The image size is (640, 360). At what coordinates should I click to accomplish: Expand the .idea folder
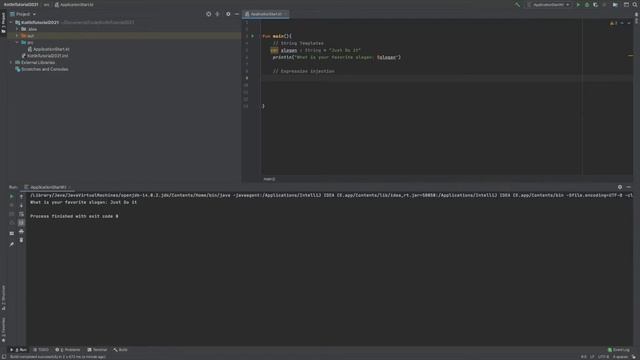coord(17,29)
